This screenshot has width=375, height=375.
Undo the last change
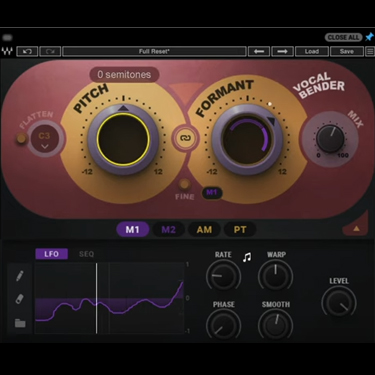(x=27, y=51)
